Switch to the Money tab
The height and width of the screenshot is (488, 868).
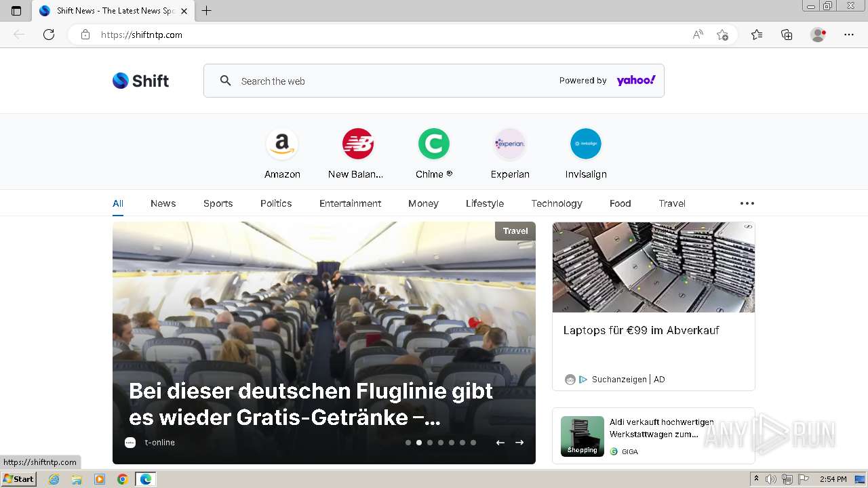pos(423,203)
